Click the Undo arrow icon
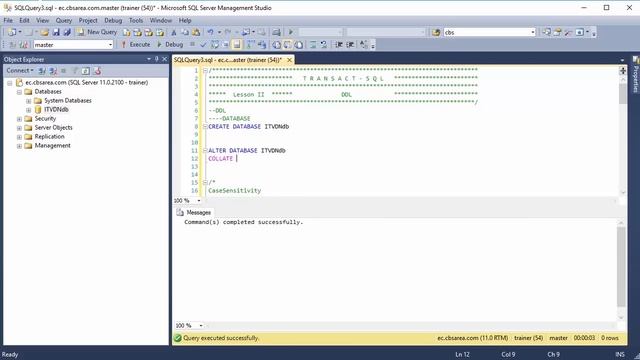This screenshot has width=640, height=360. [x=210, y=32]
